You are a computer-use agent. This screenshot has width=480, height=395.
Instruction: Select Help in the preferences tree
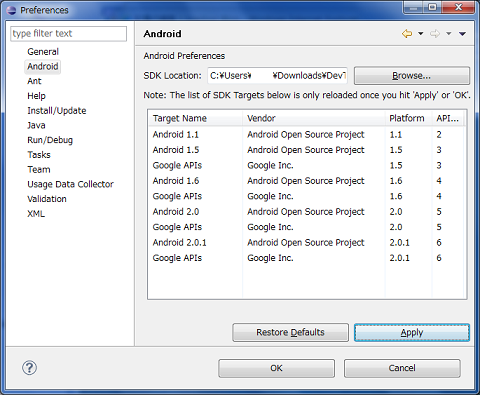coord(36,96)
